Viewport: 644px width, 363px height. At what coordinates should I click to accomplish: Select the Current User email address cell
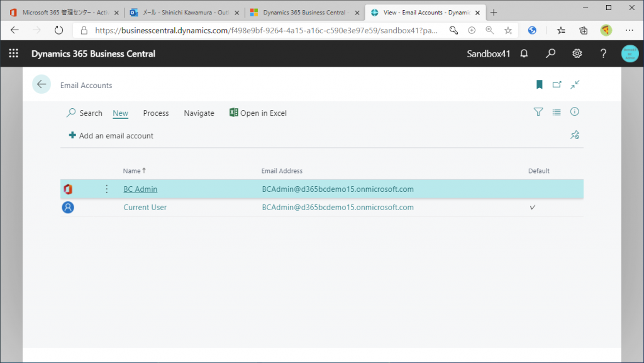coord(338,208)
